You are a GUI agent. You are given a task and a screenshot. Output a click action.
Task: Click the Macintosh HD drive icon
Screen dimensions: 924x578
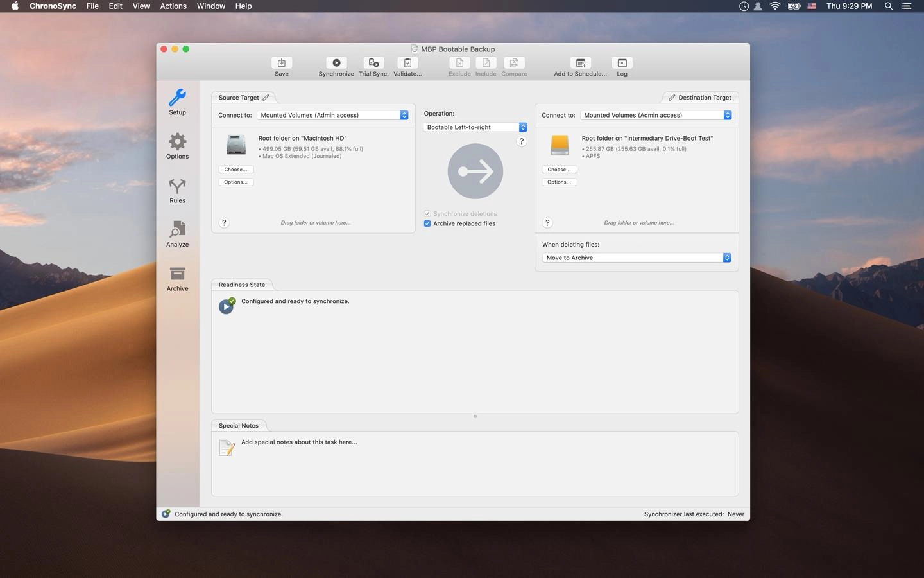[x=236, y=144]
